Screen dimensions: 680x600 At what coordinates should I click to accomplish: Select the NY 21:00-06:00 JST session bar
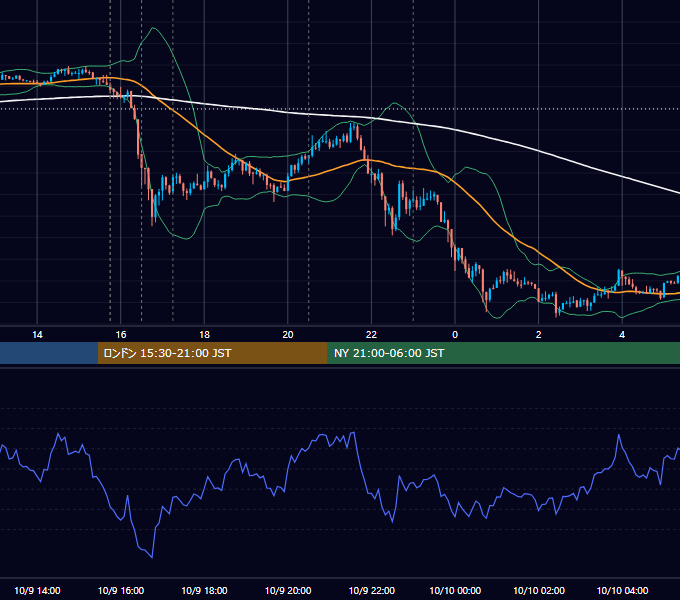pos(503,353)
